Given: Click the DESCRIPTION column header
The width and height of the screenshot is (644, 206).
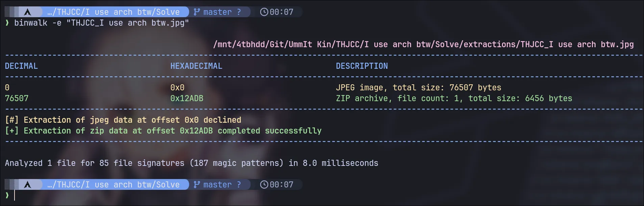Looking at the screenshot, I should pyautogui.click(x=362, y=66).
